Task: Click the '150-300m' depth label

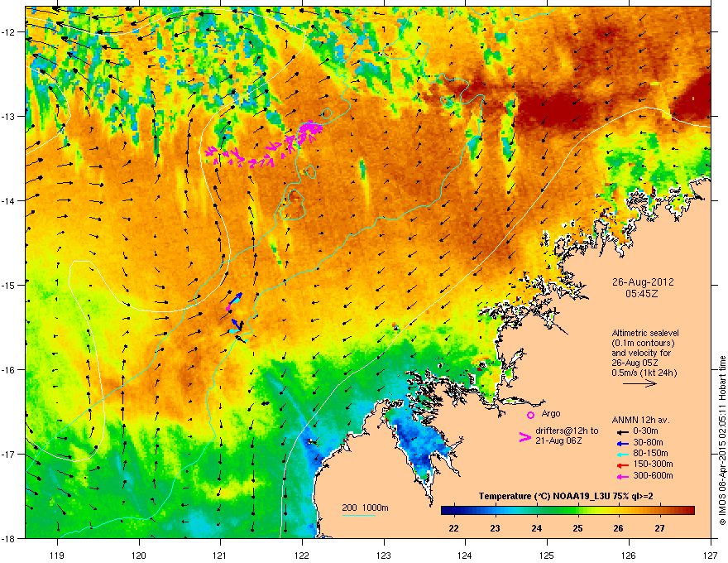Action: [x=653, y=464]
